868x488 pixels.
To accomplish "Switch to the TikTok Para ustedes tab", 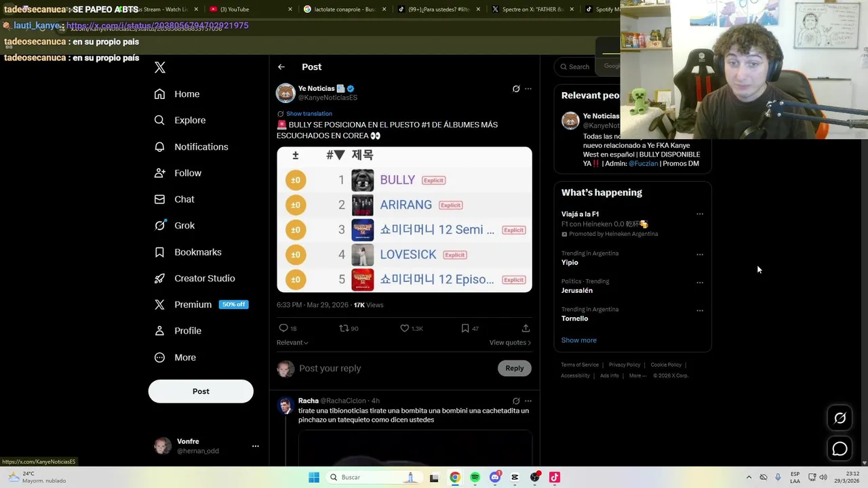I will pos(439,9).
